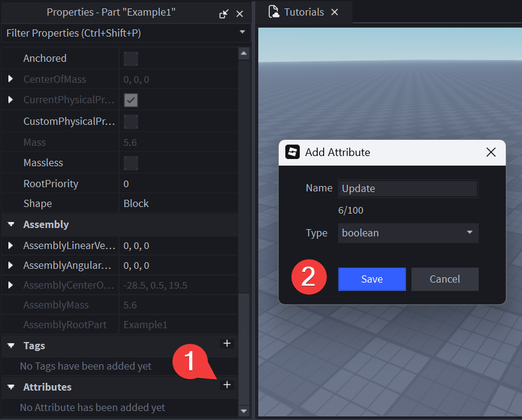Switch to the Tutorials tab
Viewport: 522px width, 420px height.
click(297, 12)
